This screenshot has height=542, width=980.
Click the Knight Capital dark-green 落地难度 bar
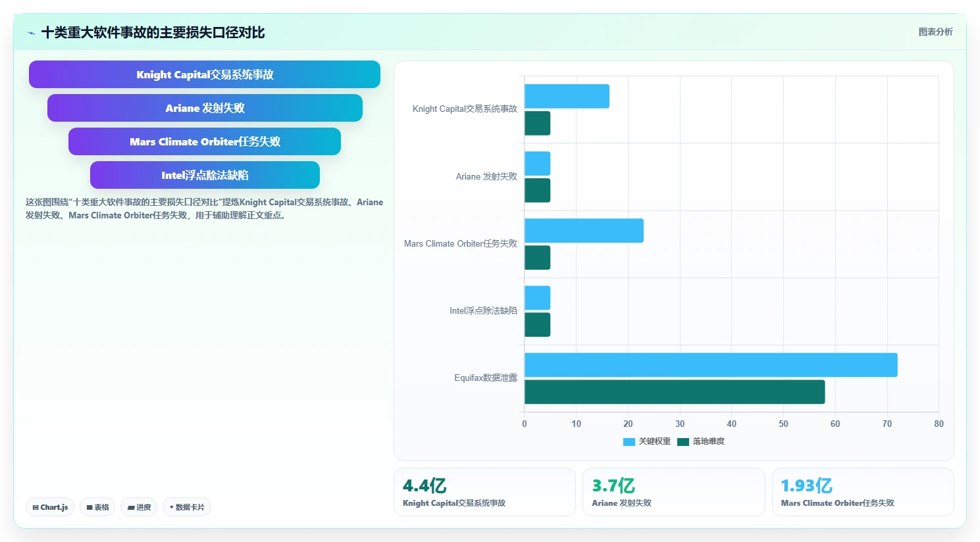[537, 123]
